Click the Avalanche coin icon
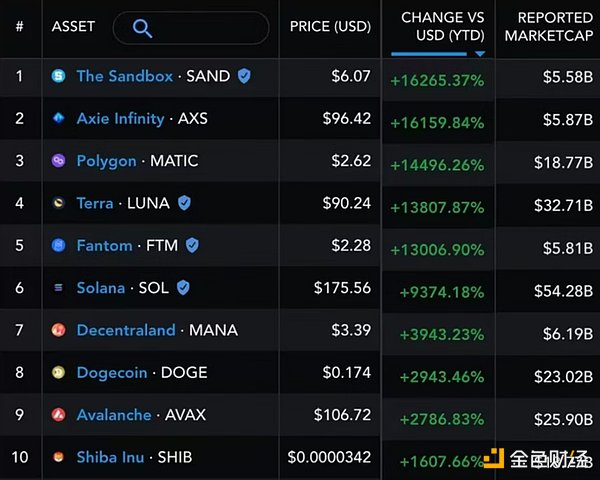The width and height of the screenshot is (600, 480). click(x=58, y=415)
